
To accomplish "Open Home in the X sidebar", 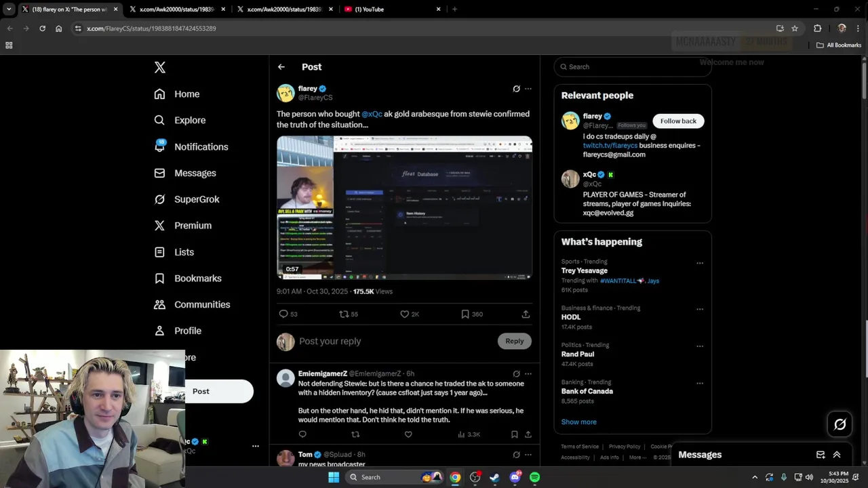I will coord(177,94).
